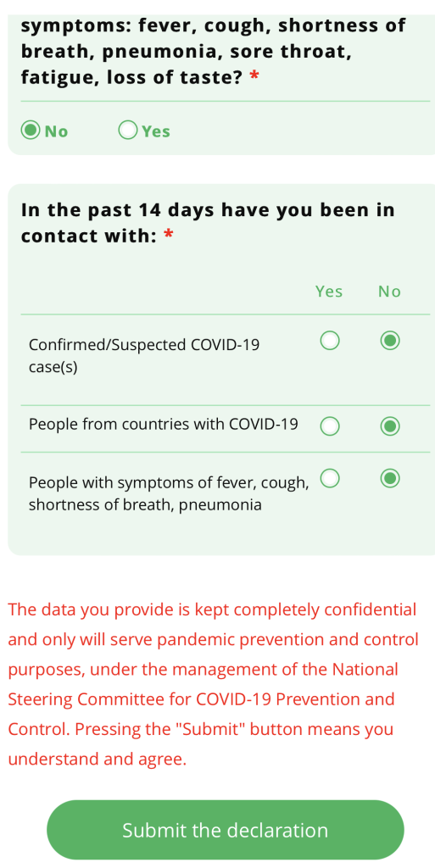Click the 'In the past 14 days' question heading
This screenshot has height=868, width=435.
click(208, 223)
